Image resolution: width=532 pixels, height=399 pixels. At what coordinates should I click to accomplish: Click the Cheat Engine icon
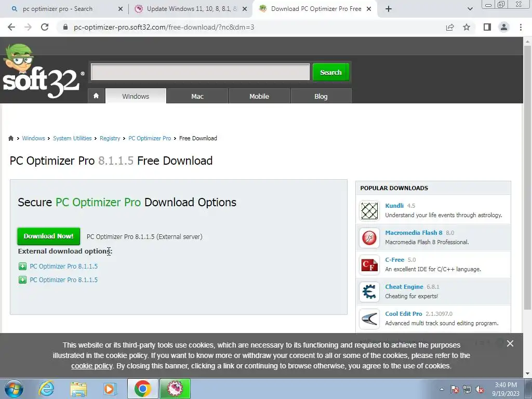[369, 292]
